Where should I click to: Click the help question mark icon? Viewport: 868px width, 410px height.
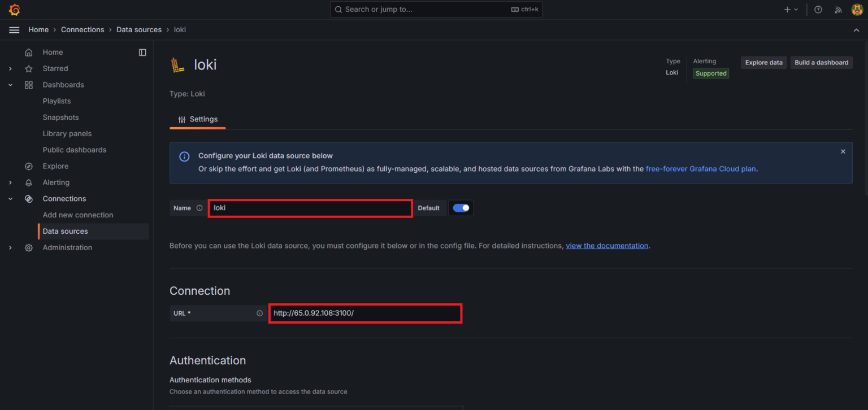[818, 9]
